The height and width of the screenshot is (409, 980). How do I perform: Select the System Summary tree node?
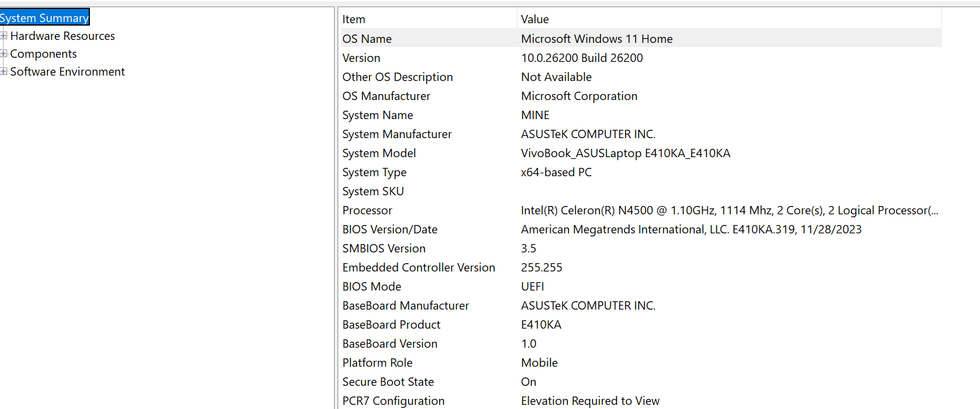[45, 17]
